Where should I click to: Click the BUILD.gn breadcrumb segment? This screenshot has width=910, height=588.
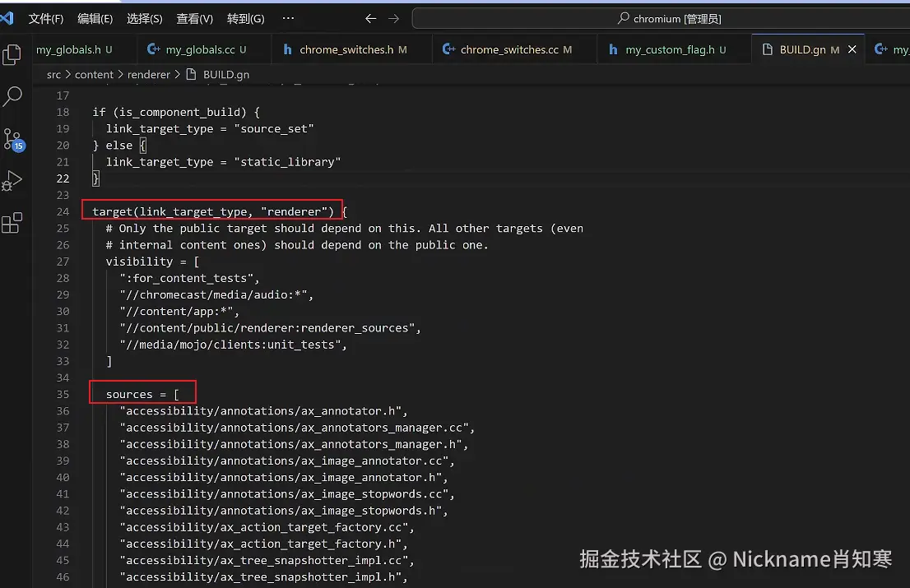[226, 74]
